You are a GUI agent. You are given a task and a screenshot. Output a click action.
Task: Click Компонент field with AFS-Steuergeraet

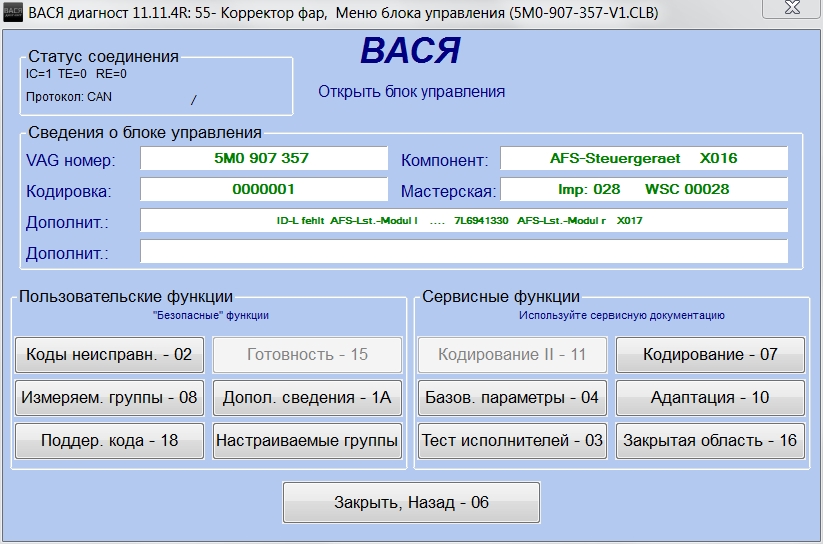tap(643, 159)
